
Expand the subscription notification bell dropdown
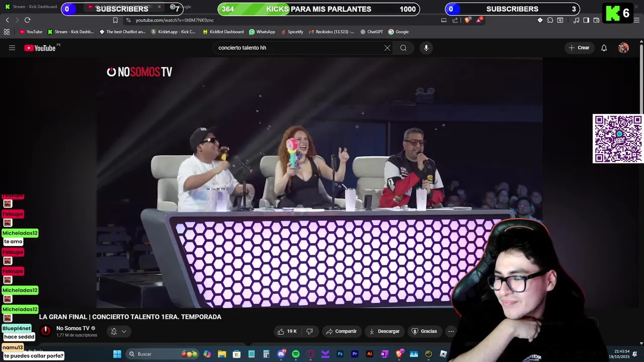119,331
